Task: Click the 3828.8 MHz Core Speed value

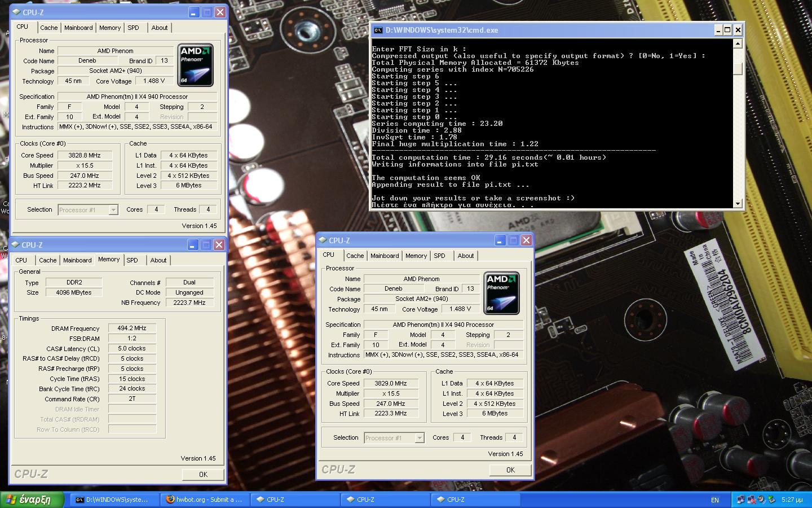Action: pyautogui.click(x=84, y=155)
